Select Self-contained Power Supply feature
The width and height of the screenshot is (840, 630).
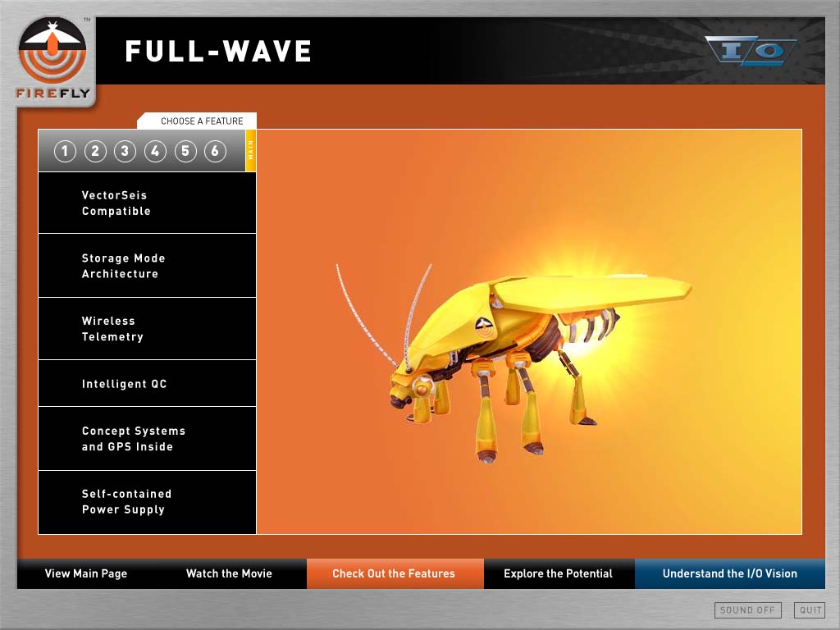(x=147, y=502)
